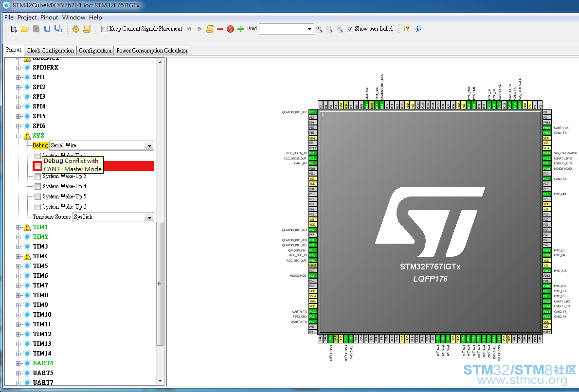Expand the TIM6 tree node
579x392 pixels.
pyautogui.click(x=18, y=276)
